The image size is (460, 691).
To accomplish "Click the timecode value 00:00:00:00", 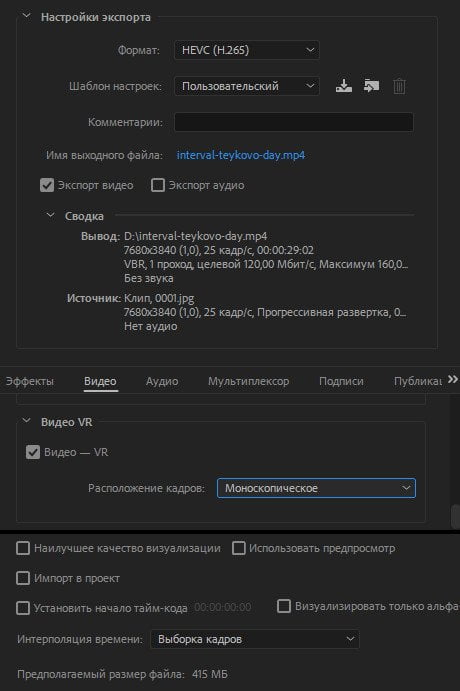I will 223,607.
